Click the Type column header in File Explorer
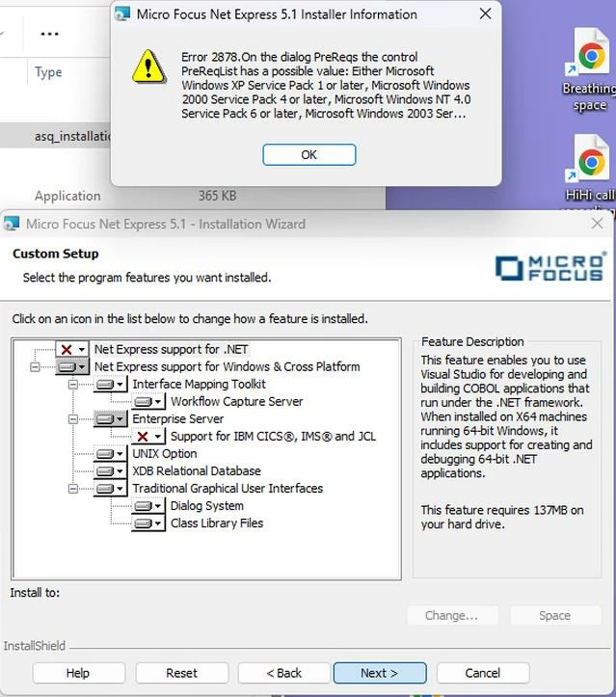The height and width of the screenshot is (697, 616). coord(48,72)
